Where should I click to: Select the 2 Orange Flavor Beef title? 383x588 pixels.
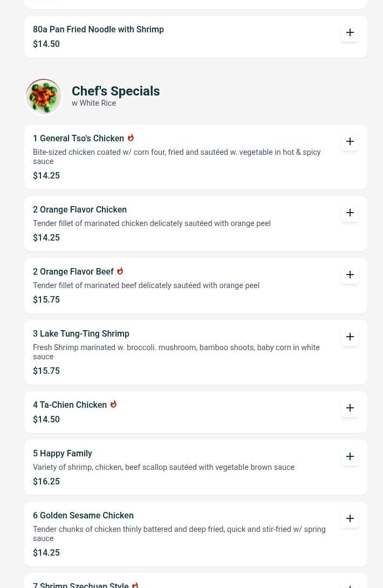tap(73, 271)
